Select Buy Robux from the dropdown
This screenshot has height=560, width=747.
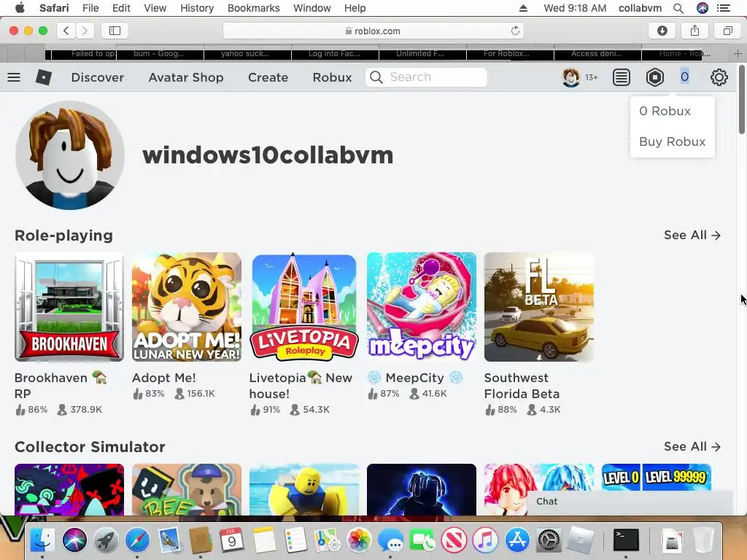pos(672,142)
